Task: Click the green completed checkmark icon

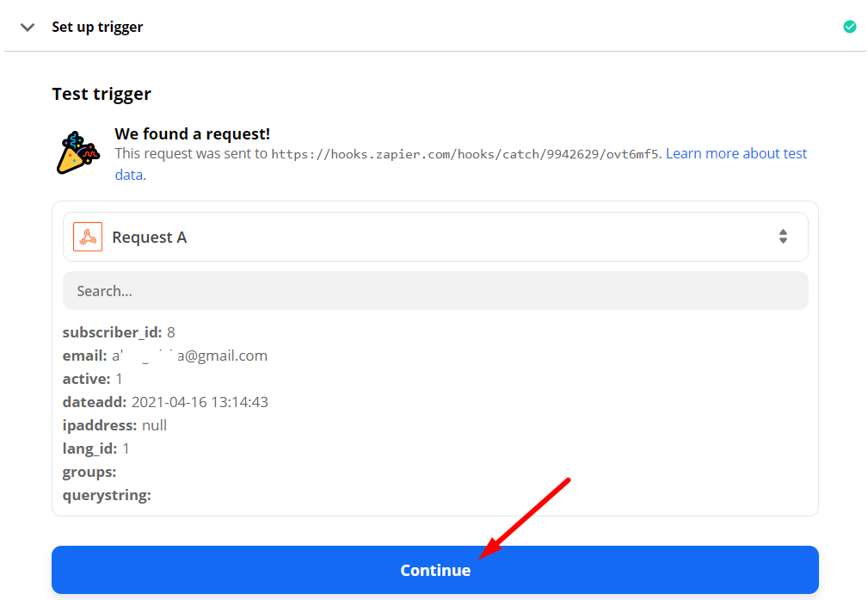Action: pos(849,27)
